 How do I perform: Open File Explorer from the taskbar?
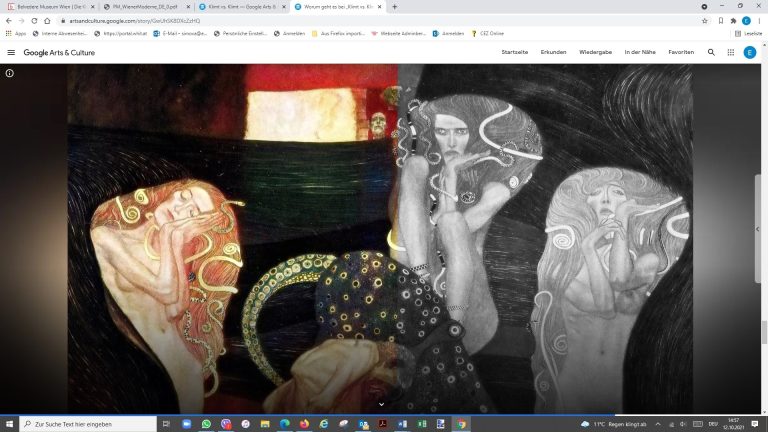point(265,424)
